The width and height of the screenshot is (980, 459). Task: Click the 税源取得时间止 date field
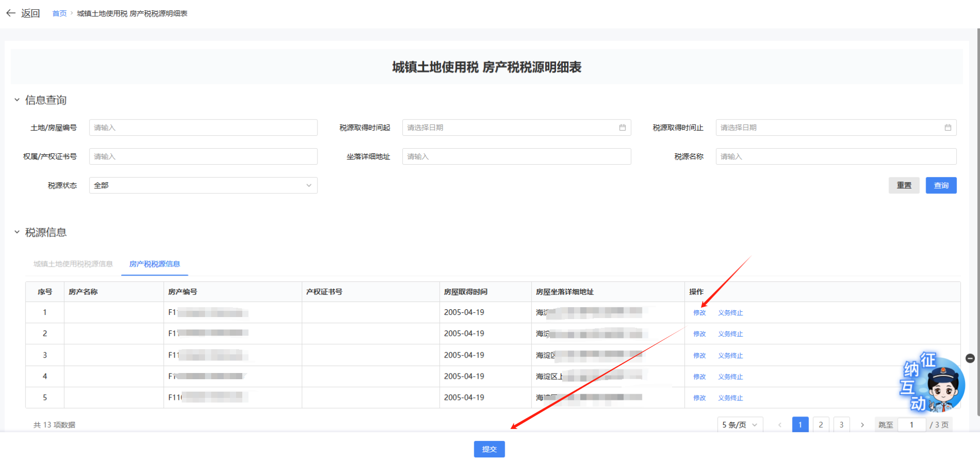pyautogui.click(x=836, y=127)
